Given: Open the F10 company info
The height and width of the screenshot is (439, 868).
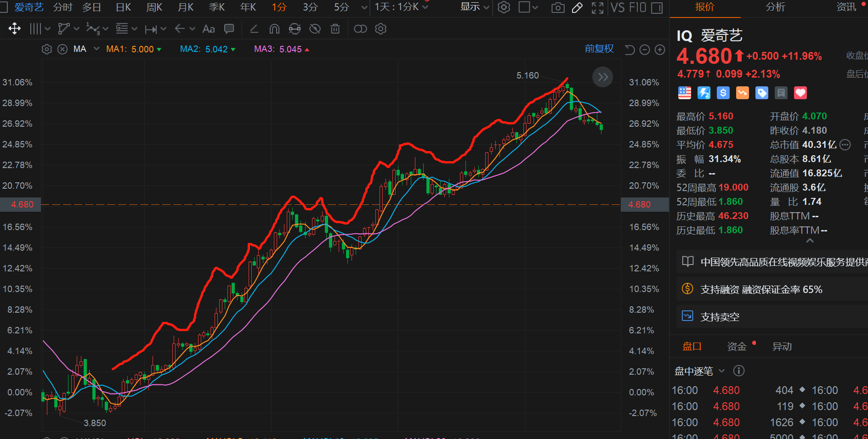Looking at the screenshot, I should click(x=637, y=8).
